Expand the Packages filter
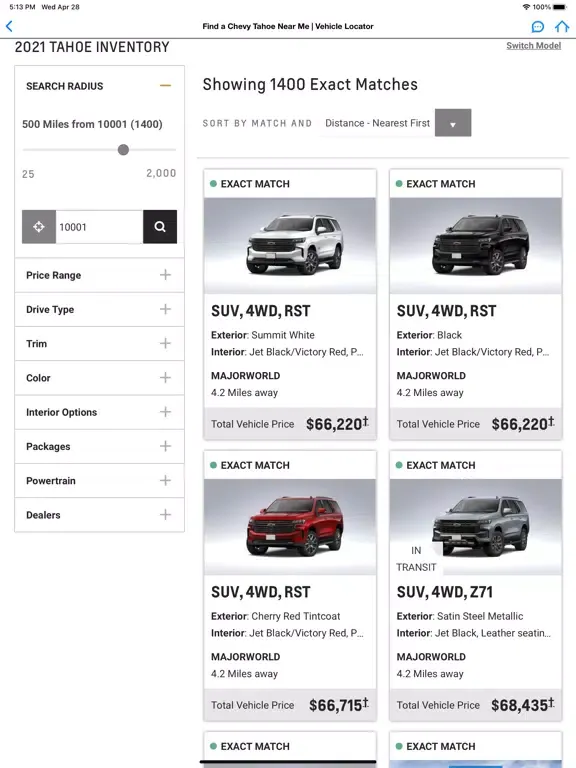576x768 pixels. coord(99,447)
